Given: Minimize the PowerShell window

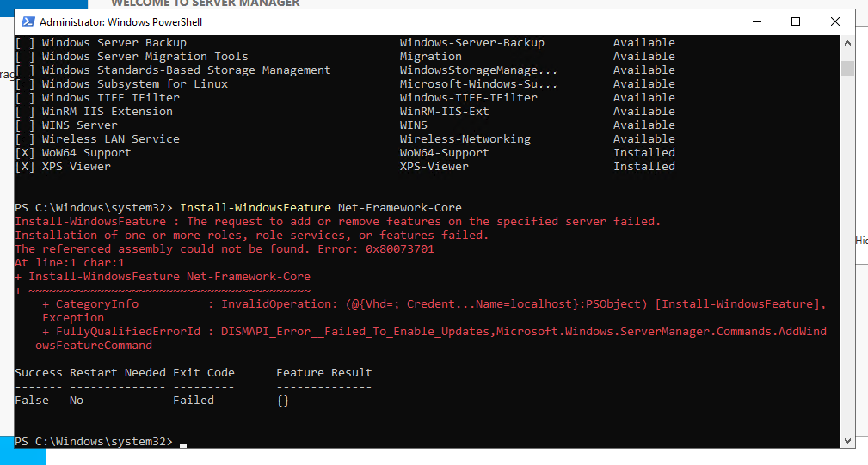Looking at the screenshot, I should click(x=757, y=22).
